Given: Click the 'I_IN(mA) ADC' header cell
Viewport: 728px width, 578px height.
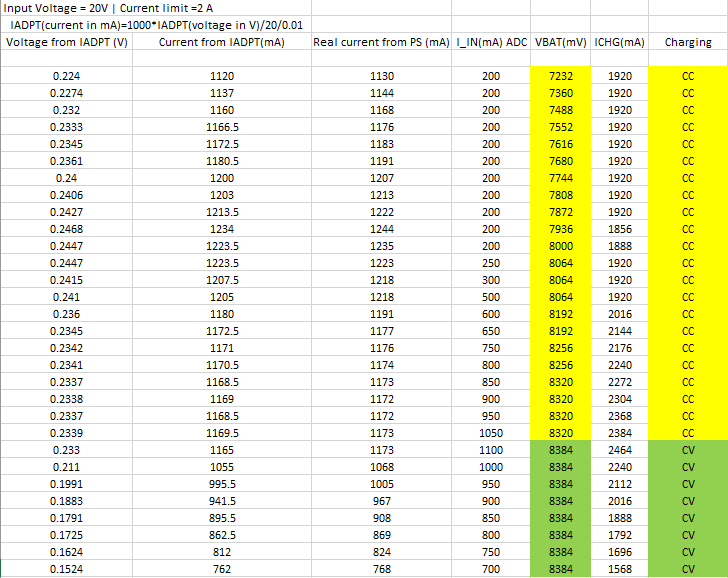Looking at the screenshot, I should (x=491, y=42).
